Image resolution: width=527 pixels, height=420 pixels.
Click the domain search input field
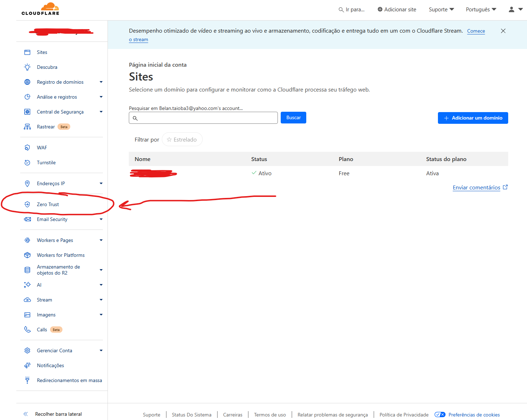pos(203,118)
